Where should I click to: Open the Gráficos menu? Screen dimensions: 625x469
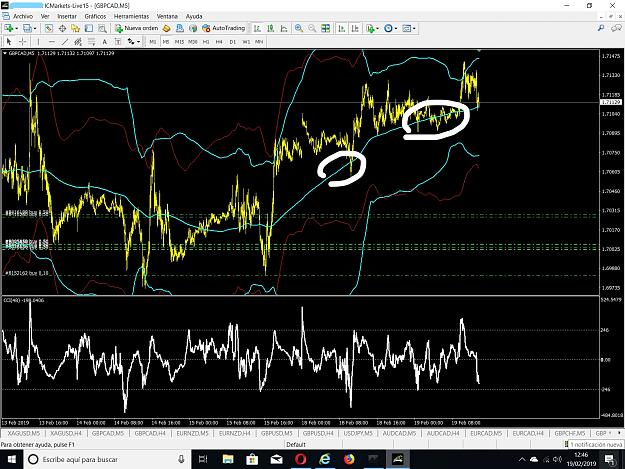coord(95,16)
